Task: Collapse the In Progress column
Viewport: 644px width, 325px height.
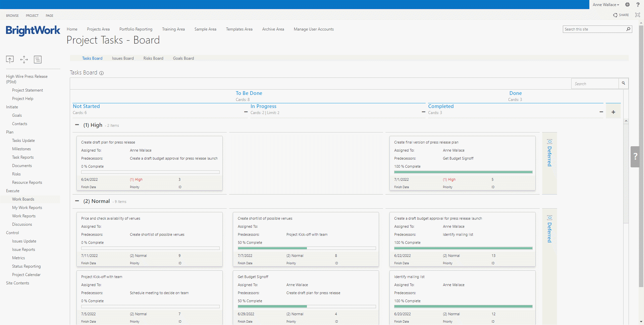Action: pos(423,112)
